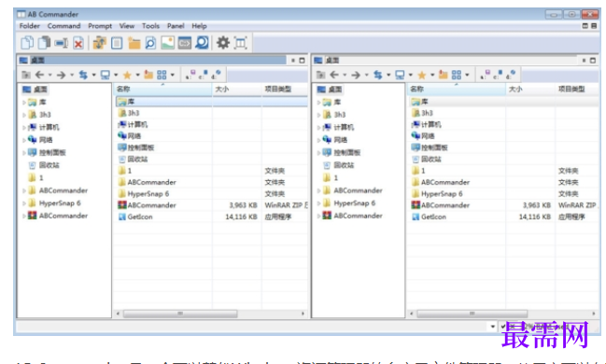Open the Prompt menu
Image resolution: width=606 pixels, height=364 pixels.
click(x=100, y=26)
